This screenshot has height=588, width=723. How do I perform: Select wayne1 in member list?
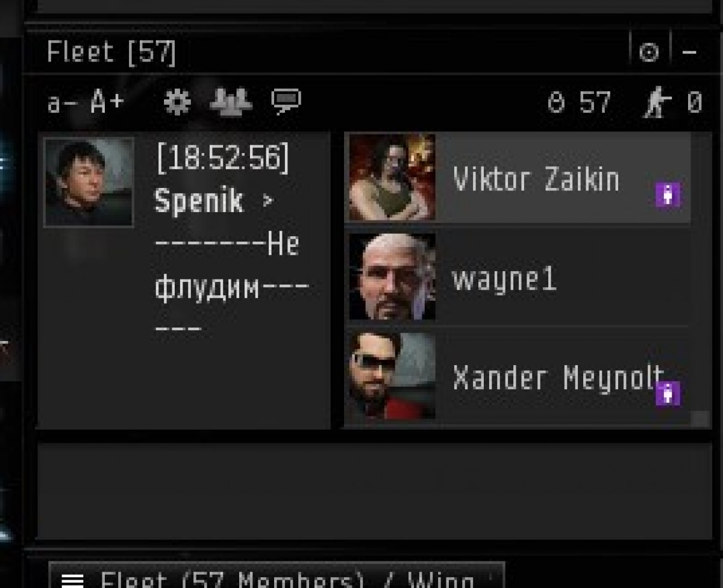tap(518, 277)
